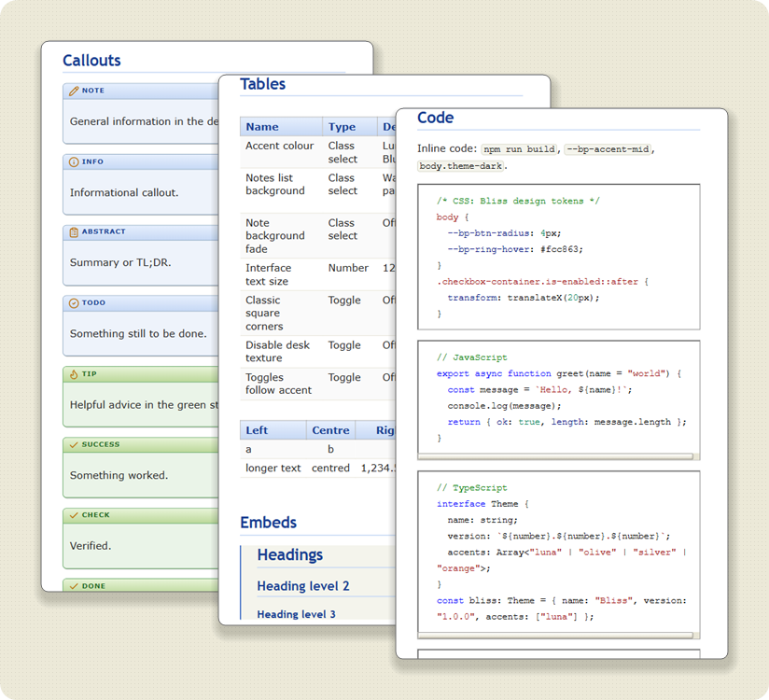Click 'Informational callout.' text
The image size is (769, 700).
pyautogui.click(x=124, y=193)
